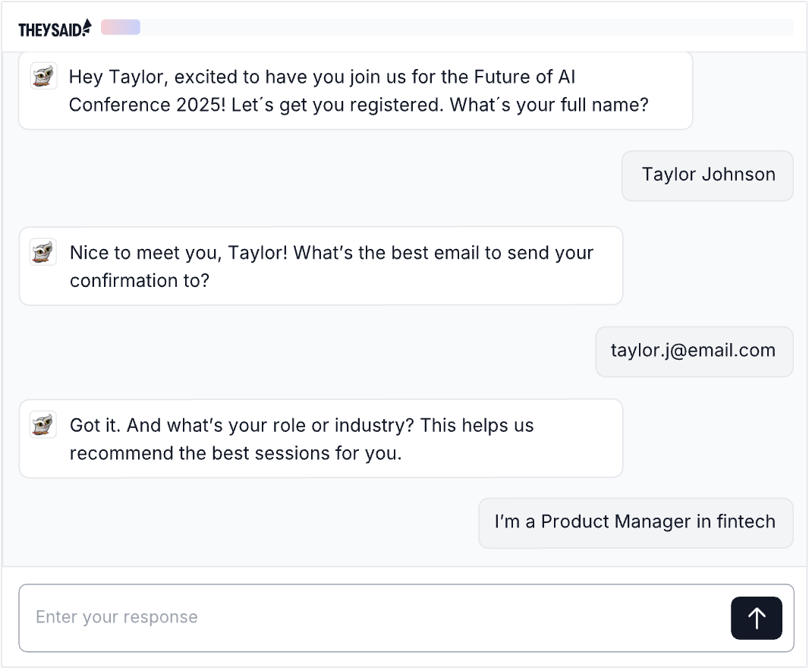
Task: Click "recommend the best sessions for you" line
Action: 235,453
